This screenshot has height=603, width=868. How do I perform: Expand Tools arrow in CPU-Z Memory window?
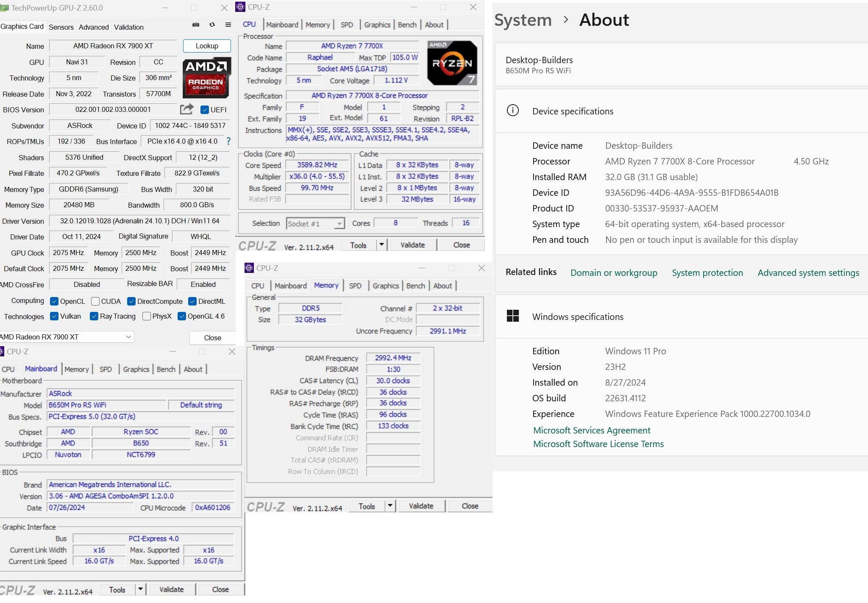pos(390,506)
